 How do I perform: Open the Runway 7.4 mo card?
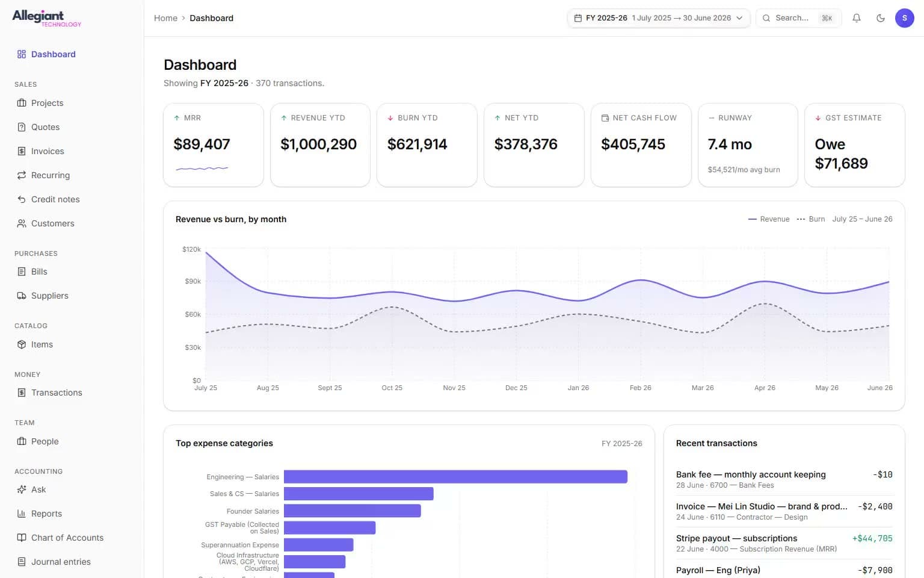pyautogui.click(x=748, y=145)
